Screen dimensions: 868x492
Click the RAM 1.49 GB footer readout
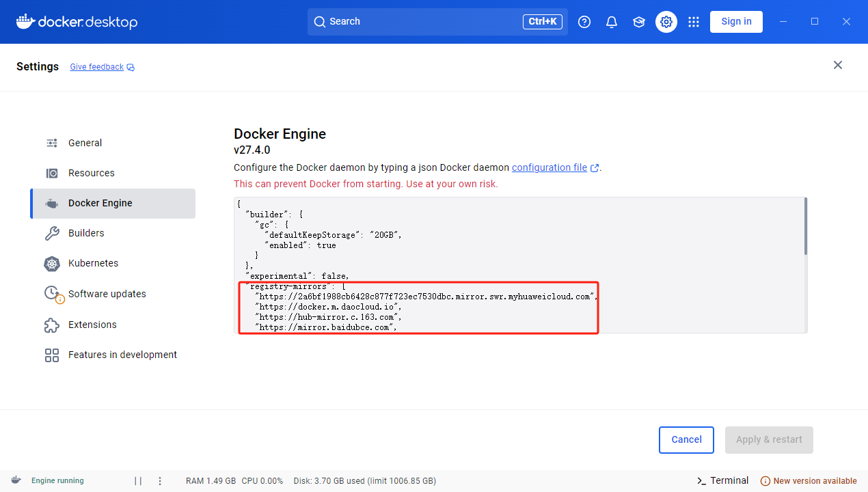click(211, 481)
